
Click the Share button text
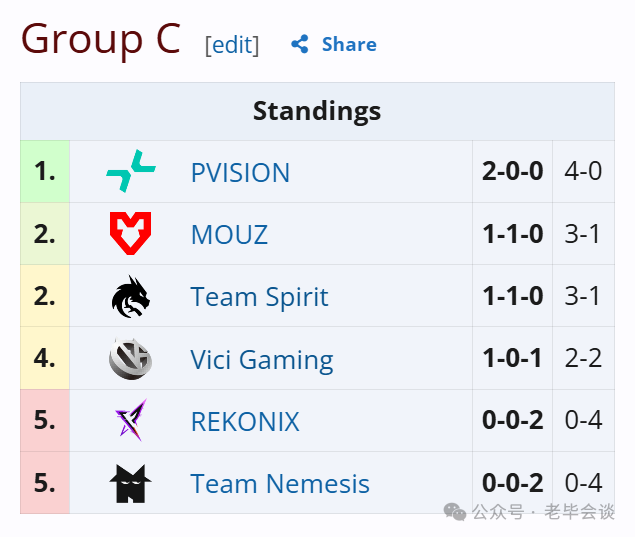click(x=349, y=44)
